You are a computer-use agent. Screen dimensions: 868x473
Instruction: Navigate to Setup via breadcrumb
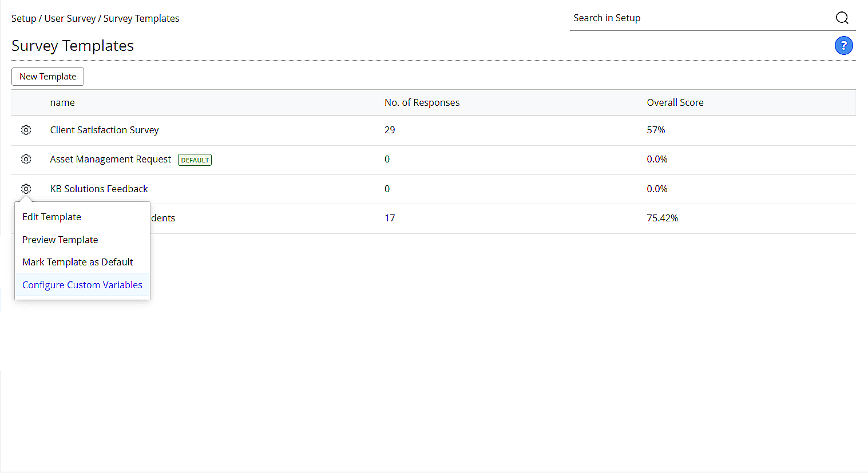(23, 18)
